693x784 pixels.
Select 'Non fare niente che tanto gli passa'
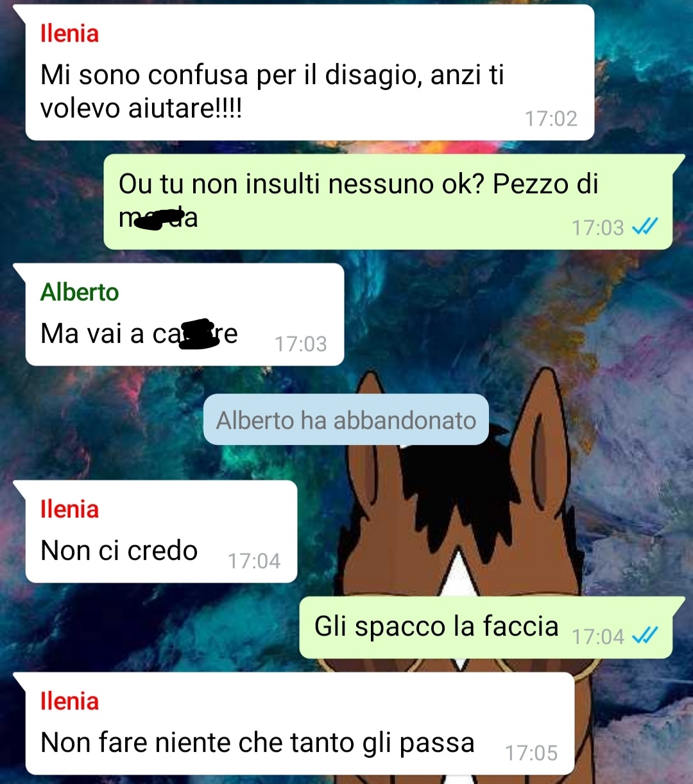tap(300, 724)
